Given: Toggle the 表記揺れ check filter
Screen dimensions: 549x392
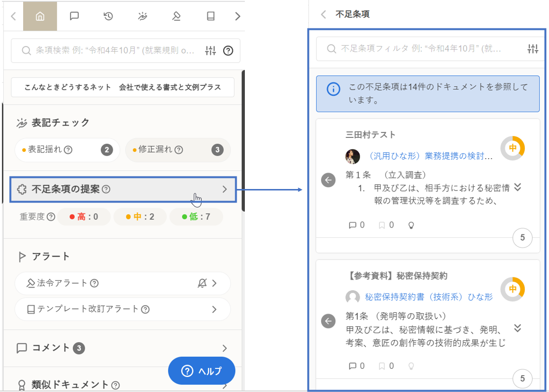Looking at the screenshot, I should point(67,150).
